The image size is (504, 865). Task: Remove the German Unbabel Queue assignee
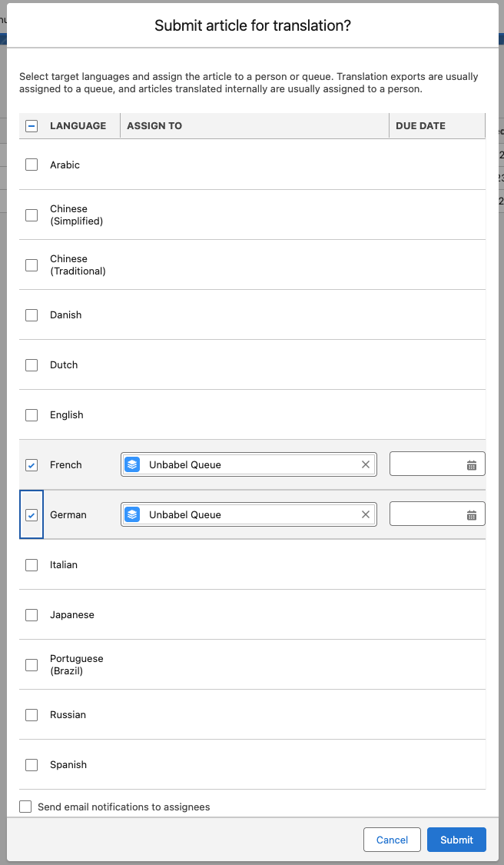click(365, 514)
